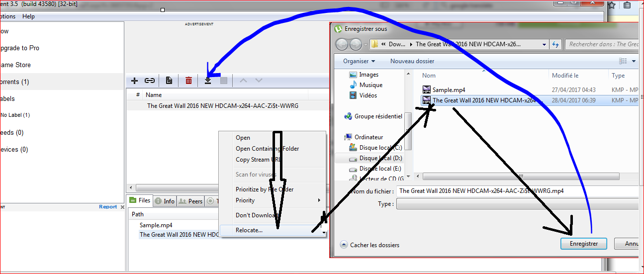The image size is (644, 274).
Task: Click the back arrow in the save dialog
Action: tap(342, 44)
